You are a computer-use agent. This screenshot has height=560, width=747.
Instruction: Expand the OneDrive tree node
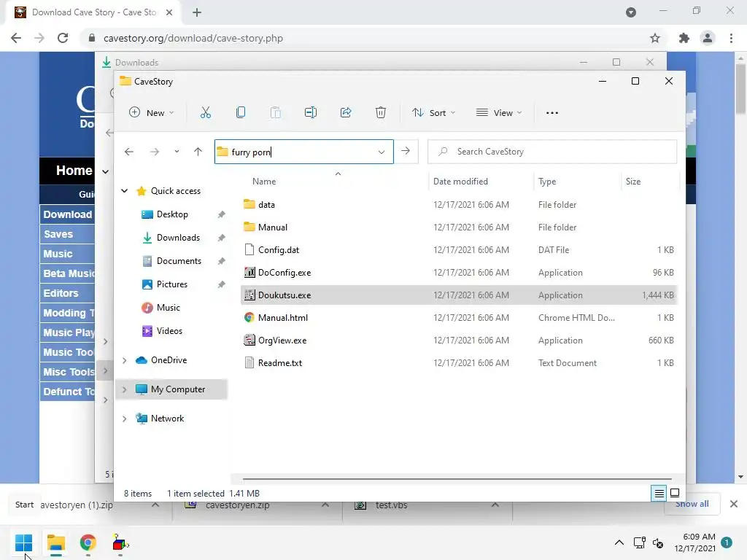[x=124, y=360]
